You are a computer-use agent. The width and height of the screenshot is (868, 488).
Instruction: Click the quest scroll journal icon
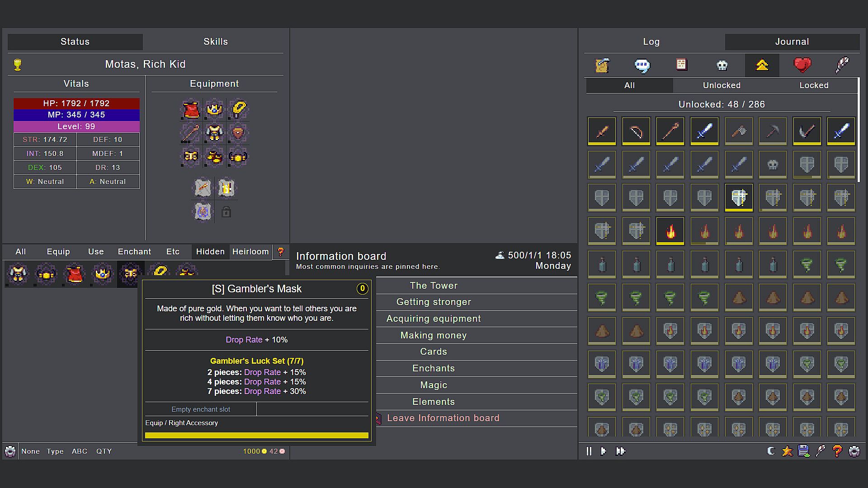coord(602,66)
